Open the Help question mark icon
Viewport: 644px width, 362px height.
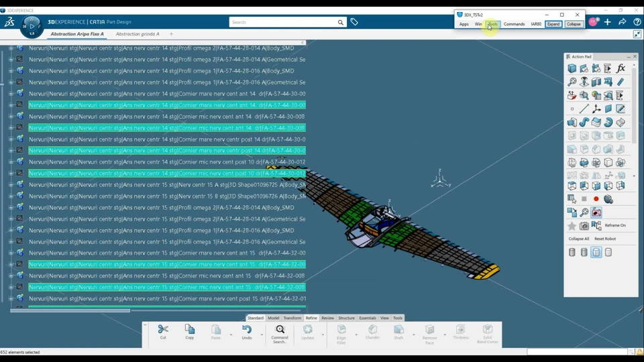tap(637, 22)
